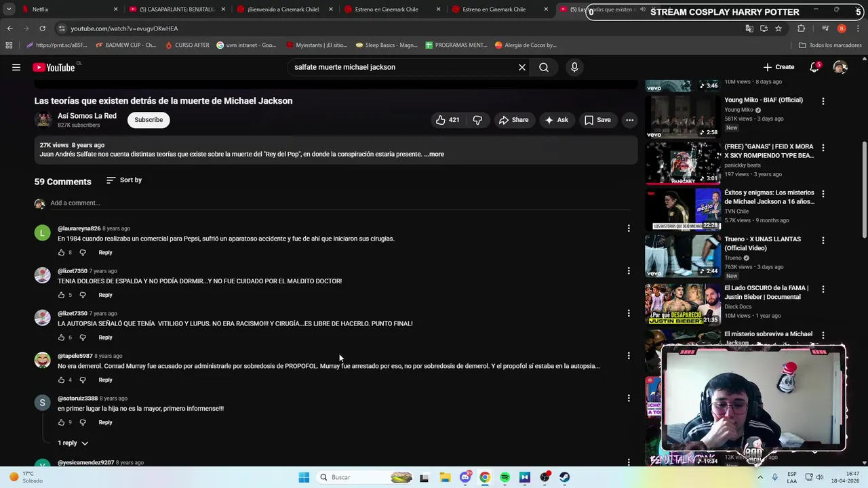Open @lizet7350 profile on the dolores comment
The height and width of the screenshot is (488, 868).
click(x=73, y=271)
